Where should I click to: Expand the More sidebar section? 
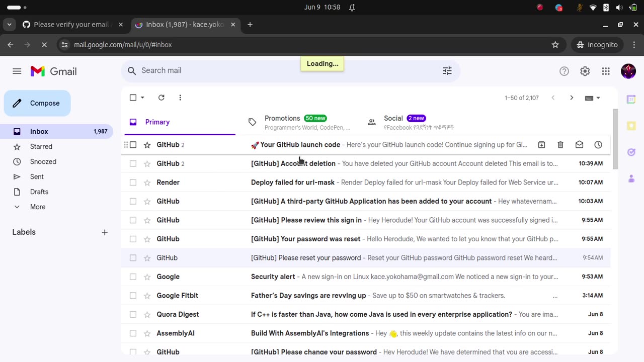(37, 207)
